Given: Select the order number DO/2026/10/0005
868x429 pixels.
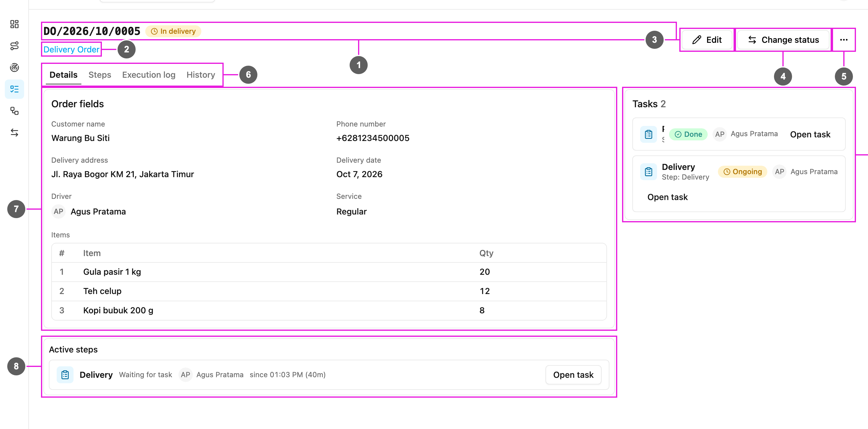Looking at the screenshot, I should (92, 31).
